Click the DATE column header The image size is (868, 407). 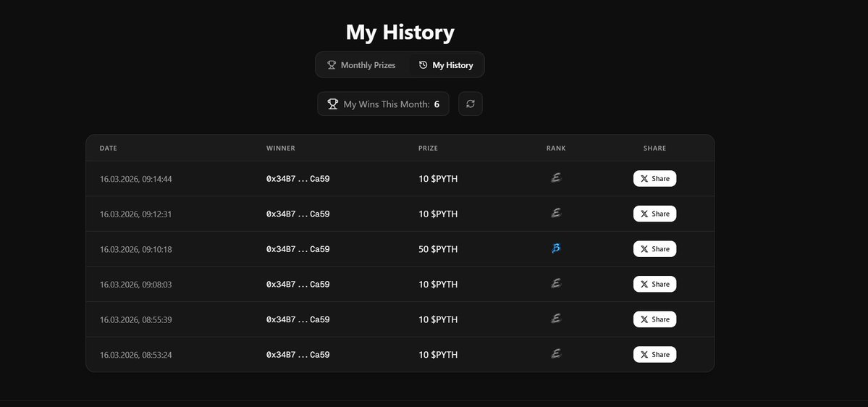[109, 148]
